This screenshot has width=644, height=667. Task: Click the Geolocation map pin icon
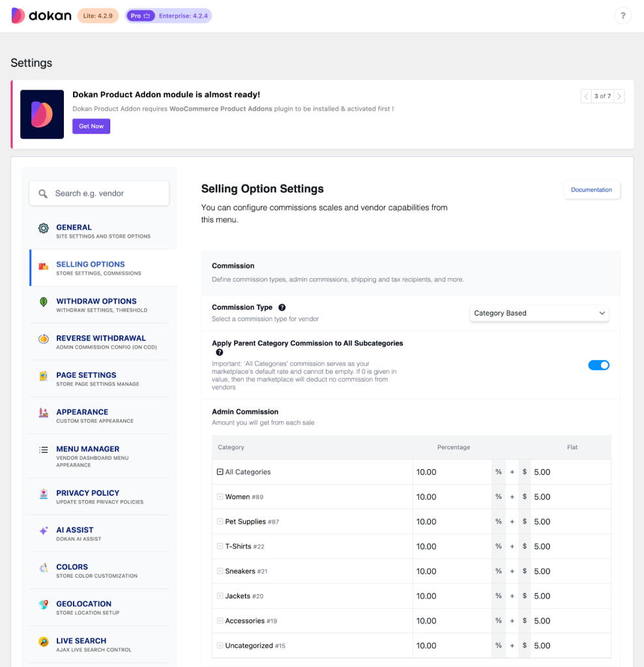pyautogui.click(x=44, y=604)
